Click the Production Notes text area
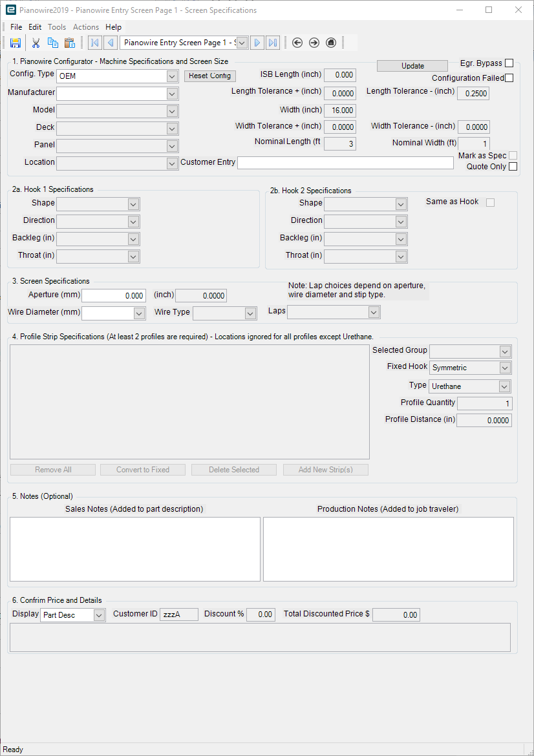The height and width of the screenshot is (756, 534). (389, 550)
